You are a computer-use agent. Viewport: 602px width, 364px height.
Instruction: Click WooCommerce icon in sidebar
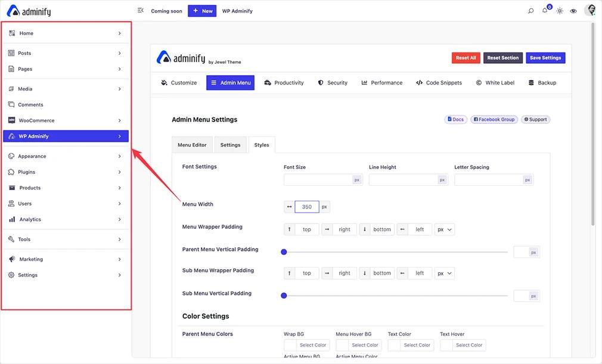click(x=11, y=120)
